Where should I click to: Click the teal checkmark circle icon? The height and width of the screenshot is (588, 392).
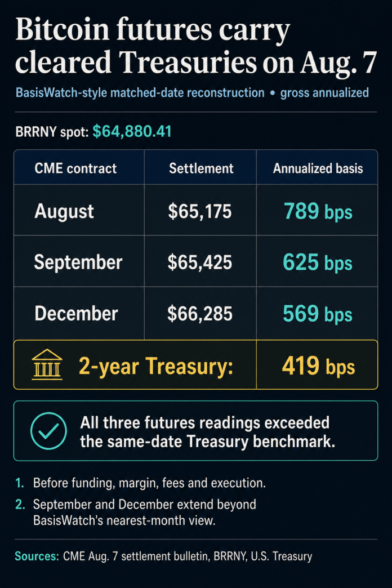(49, 431)
